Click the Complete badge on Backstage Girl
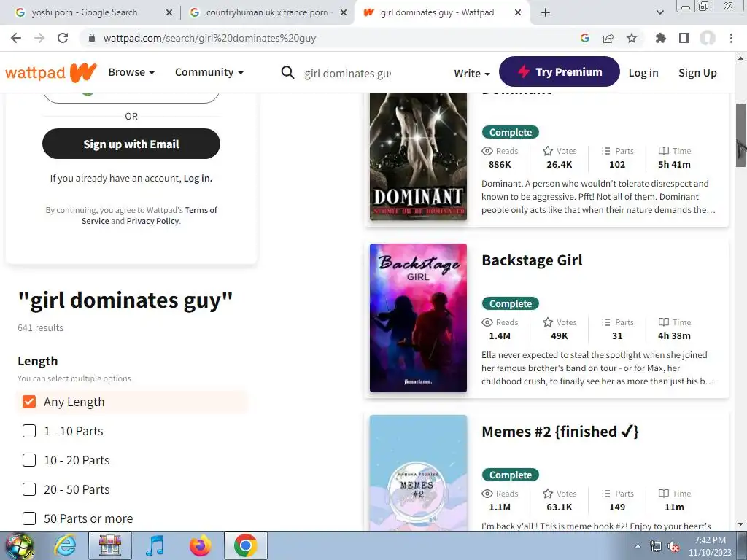The width and height of the screenshot is (747, 560). point(510,303)
